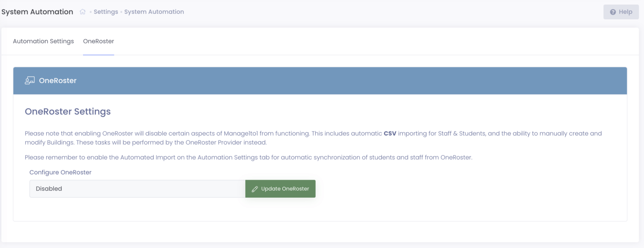Click the OneRoster Settings heading
The width and height of the screenshot is (644, 248).
[x=68, y=111]
